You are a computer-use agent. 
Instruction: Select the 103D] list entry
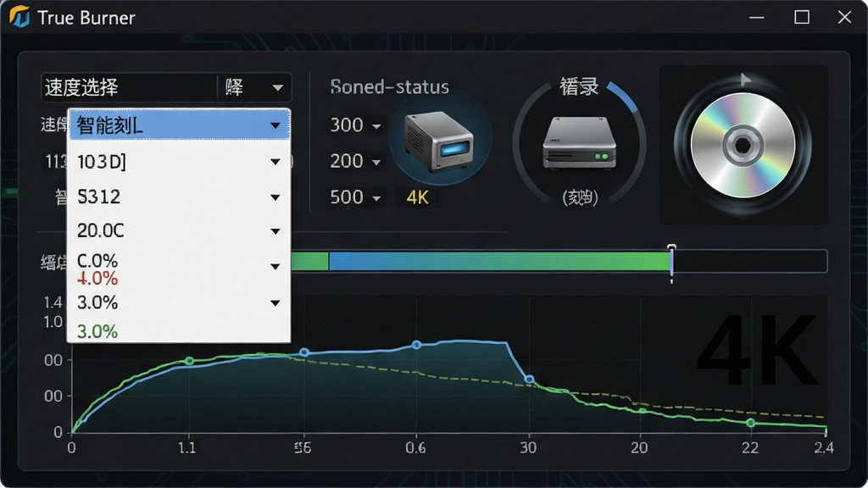coord(180,162)
